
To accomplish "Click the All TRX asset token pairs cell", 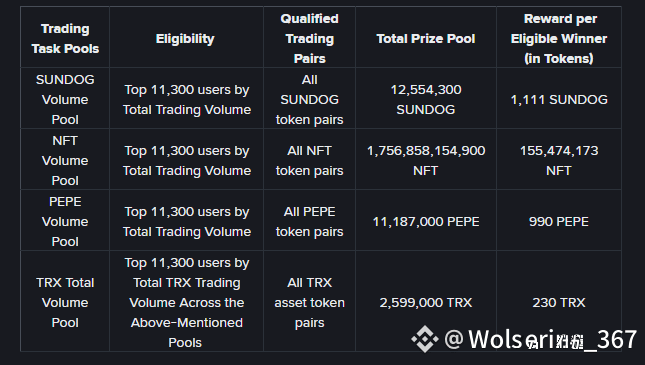I will pos(309,302).
